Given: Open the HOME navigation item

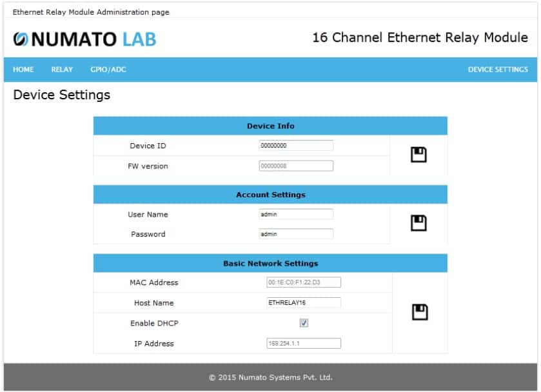Looking at the screenshot, I should [x=23, y=70].
